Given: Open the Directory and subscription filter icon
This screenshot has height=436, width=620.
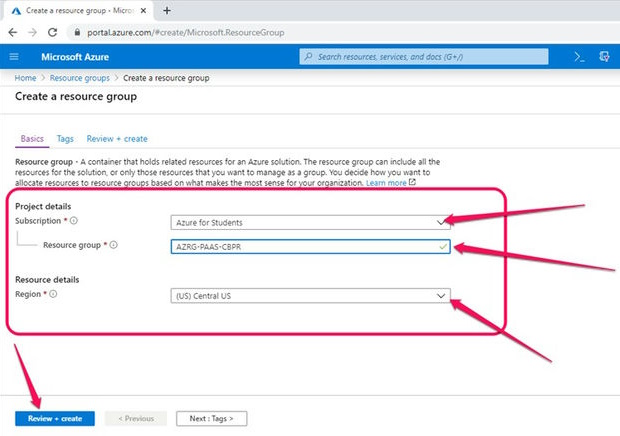Looking at the screenshot, I should [x=604, y=57].
